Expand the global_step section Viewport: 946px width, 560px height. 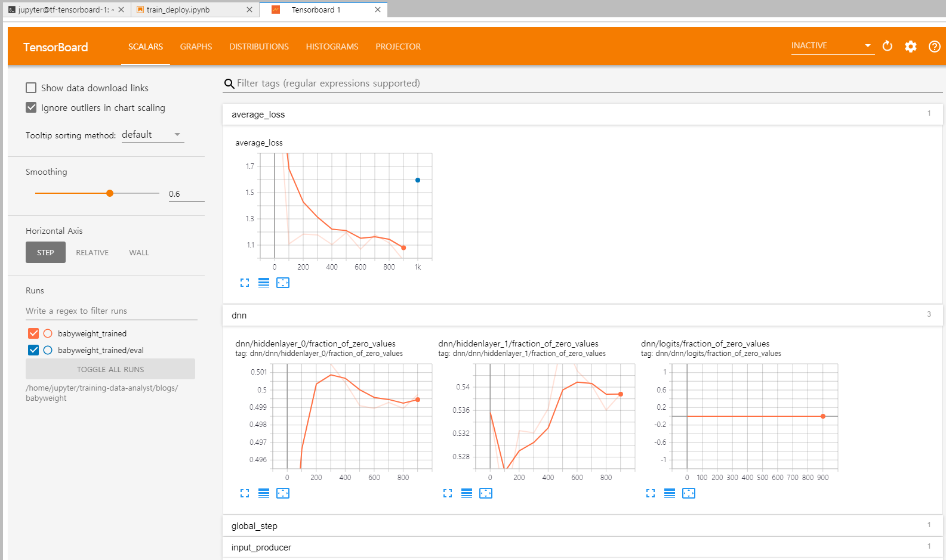click(x=583, y=526)
